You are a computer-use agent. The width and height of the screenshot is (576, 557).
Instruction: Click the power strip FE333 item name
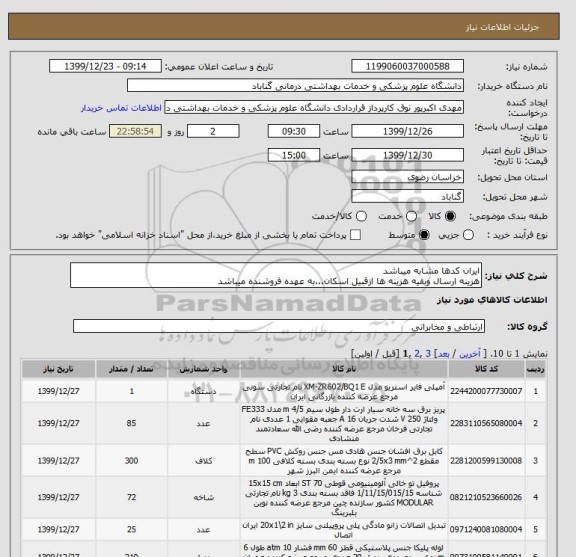(344, 423)
